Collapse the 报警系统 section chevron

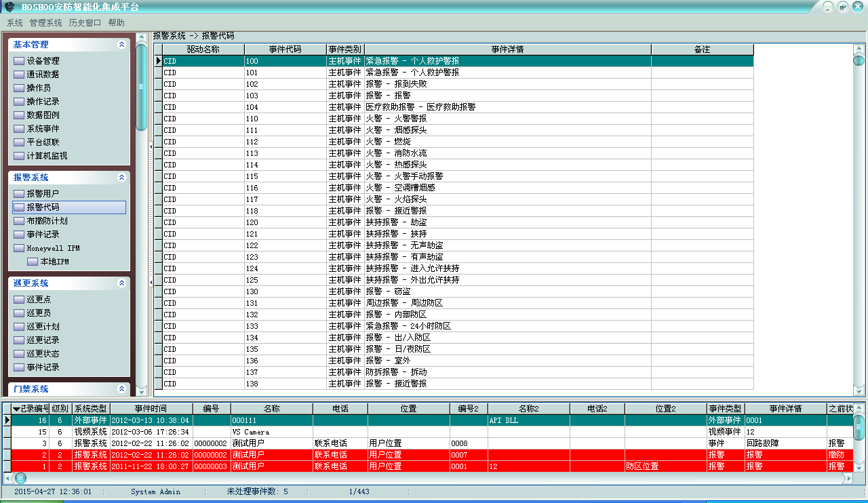pos(121,178)
